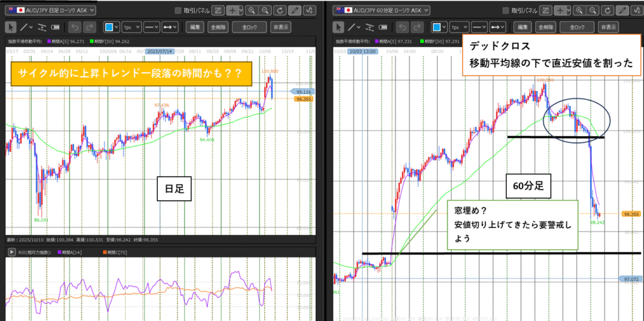Click zoom in magnifier on daily chart

pyautogui.click(x=252, y=10)
